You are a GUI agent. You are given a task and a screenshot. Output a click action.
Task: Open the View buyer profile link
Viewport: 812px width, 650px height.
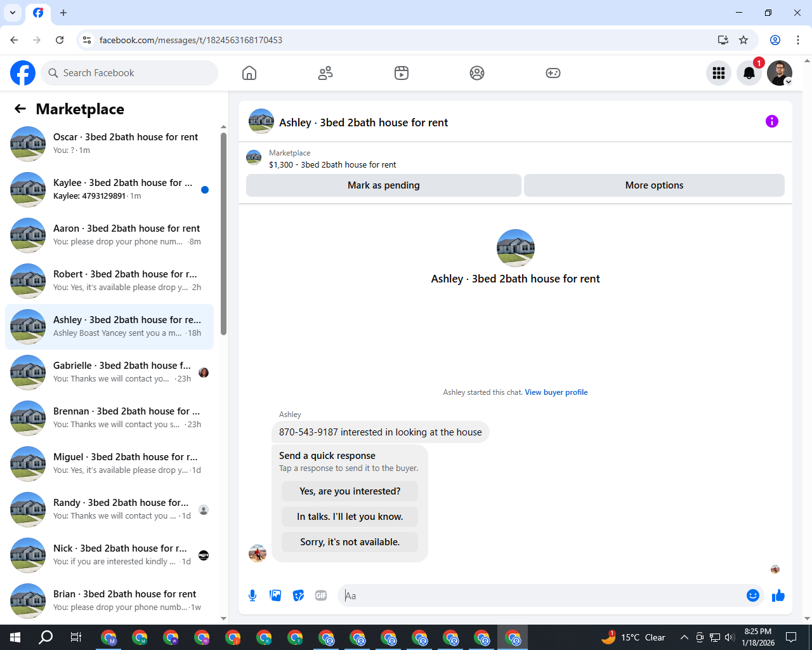pyautogui.click(x=556, y=392)
